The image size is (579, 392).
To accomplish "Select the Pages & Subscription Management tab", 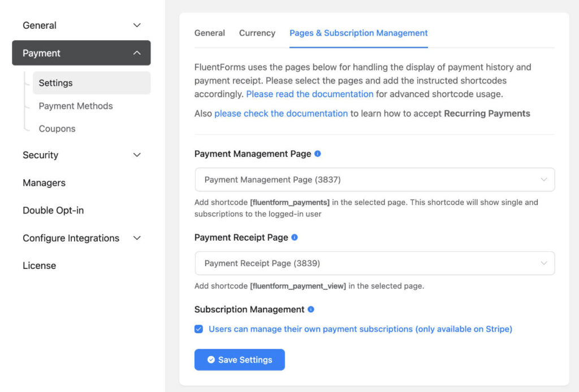I will click(x=358, y=33).
